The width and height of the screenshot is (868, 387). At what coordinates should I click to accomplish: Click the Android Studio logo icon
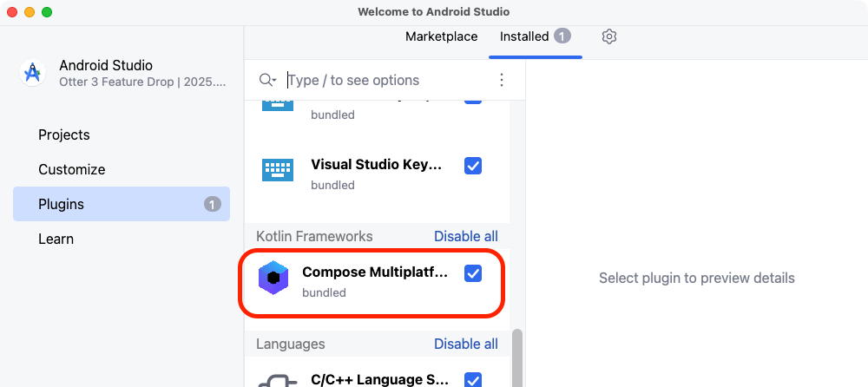tap(33, 73)
